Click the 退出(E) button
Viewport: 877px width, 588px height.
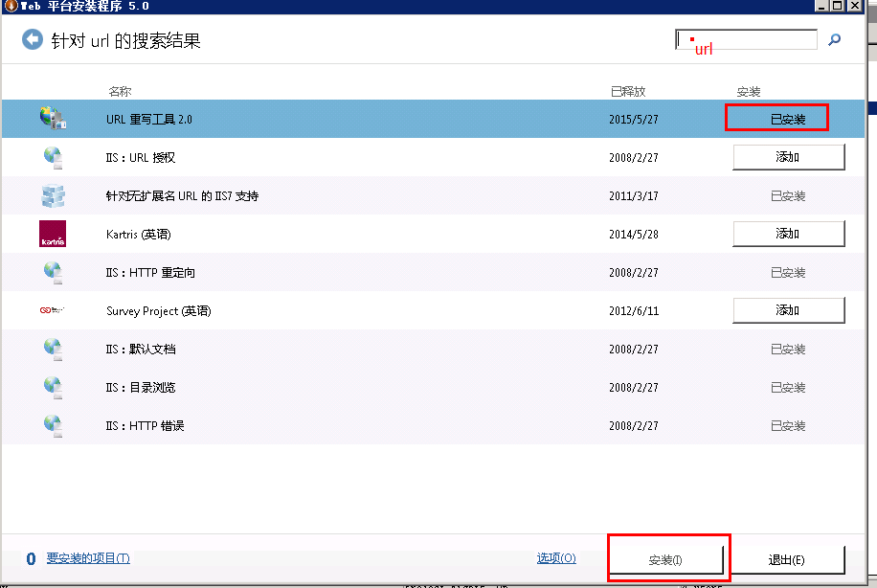[x=787, y=560]
